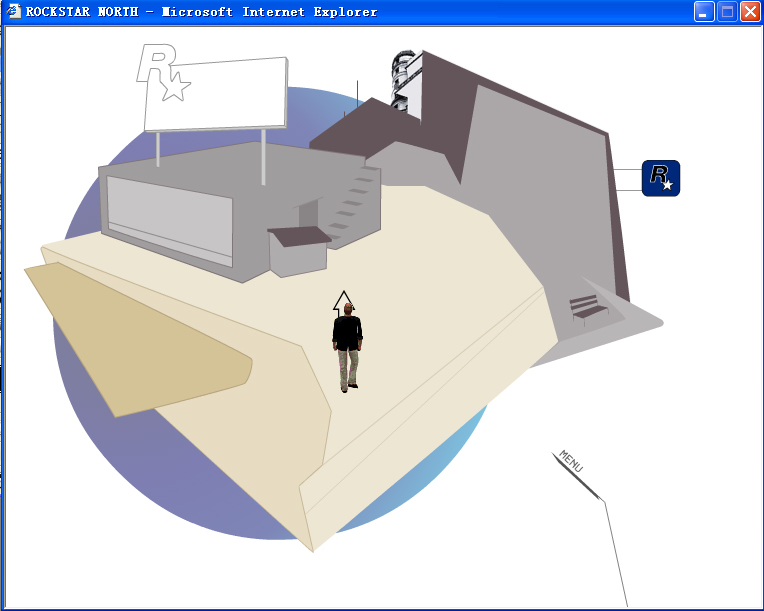Click the large grey window panel
The image size is (764, 611).
(x=170, y=221)
